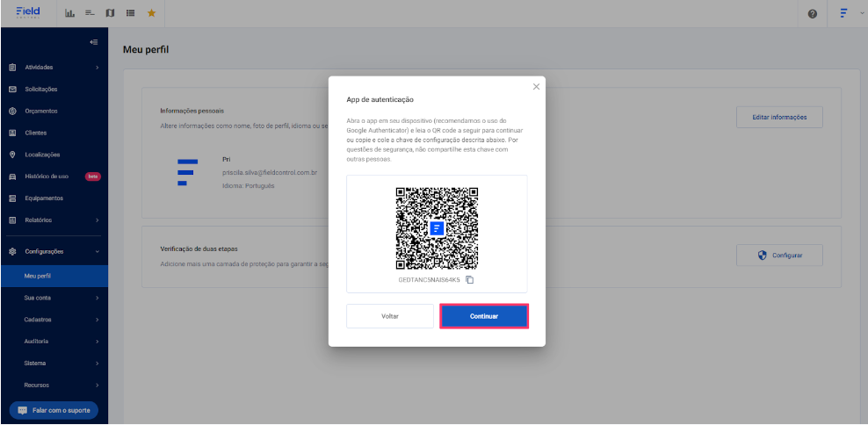Click the Equipamentos icon in sidebar
Screen dimensions: 868x425
pos(12,198)
